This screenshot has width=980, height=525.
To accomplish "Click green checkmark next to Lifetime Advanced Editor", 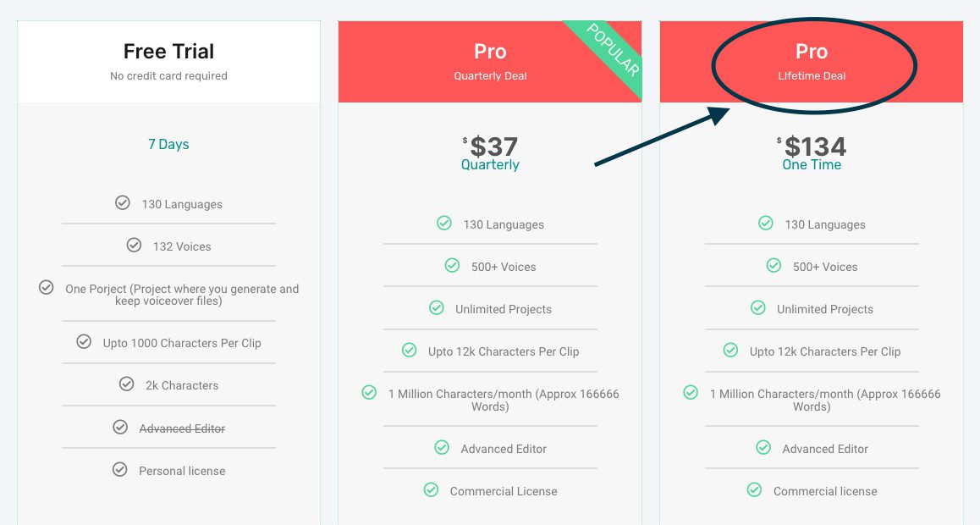I will (x=763, y=448).
